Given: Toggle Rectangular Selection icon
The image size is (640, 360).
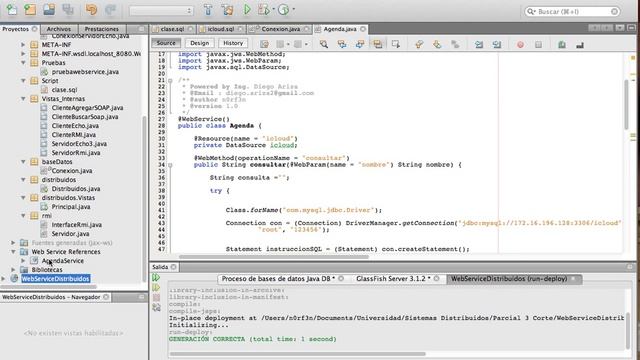Looking at the screenshot, I should (x=396, y=44).
